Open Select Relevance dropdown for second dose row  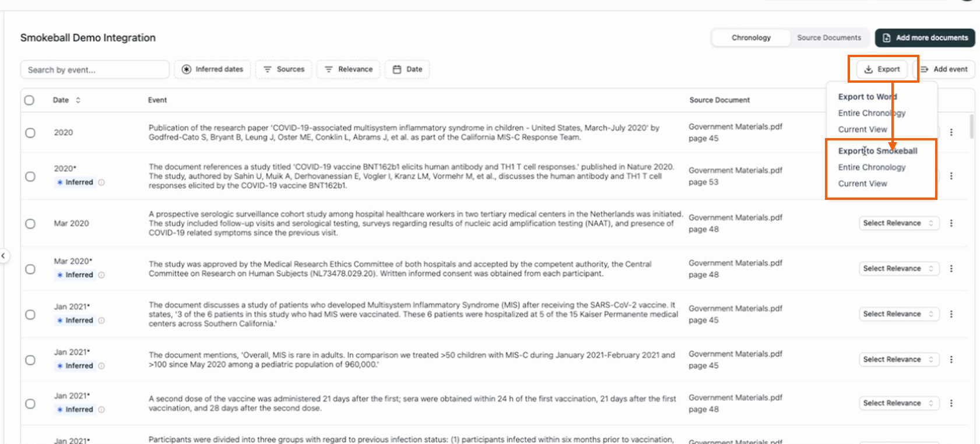coord(899,403)
